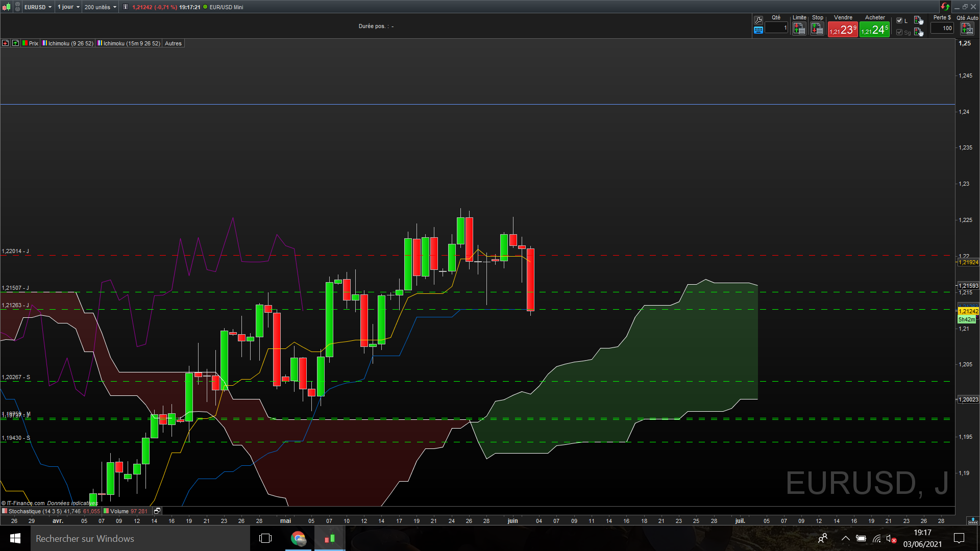The image size is (980, 551).
Task: Open trading settings wrench icon
Action: pyautogui.click(x=758, y=20)
